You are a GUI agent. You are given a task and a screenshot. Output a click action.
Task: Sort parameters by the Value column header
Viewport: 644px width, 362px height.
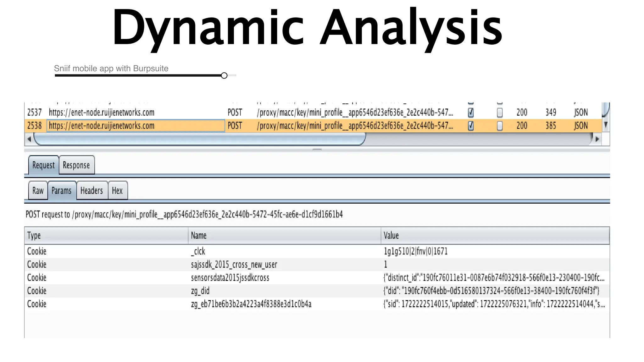[495, 235]
